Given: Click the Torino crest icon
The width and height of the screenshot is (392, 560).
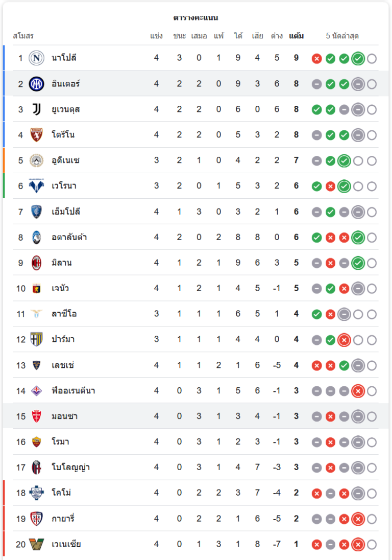Looking at the screenshot, I should (x=36, y=135).
